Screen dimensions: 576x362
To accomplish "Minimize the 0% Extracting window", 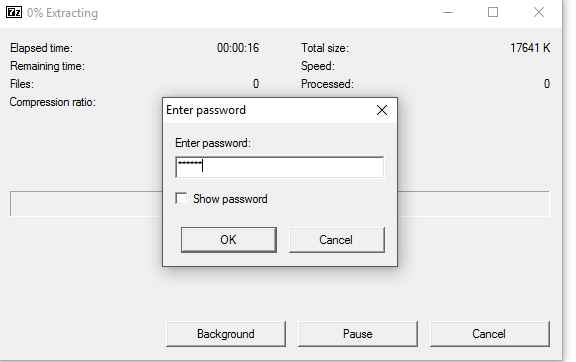I will pyautogui.click(x=448, y=12).
